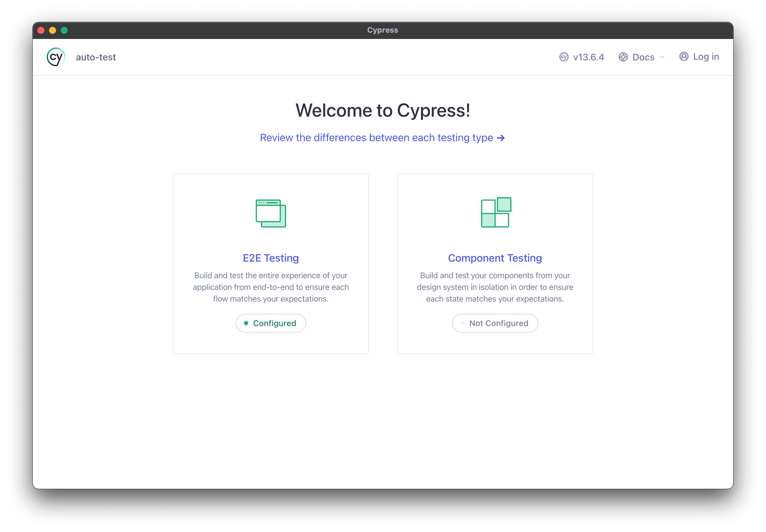The height and width of the screenshot is (532, 766).
Task: Expand the Docs dropdown chevron
Action: coord(662,57)
